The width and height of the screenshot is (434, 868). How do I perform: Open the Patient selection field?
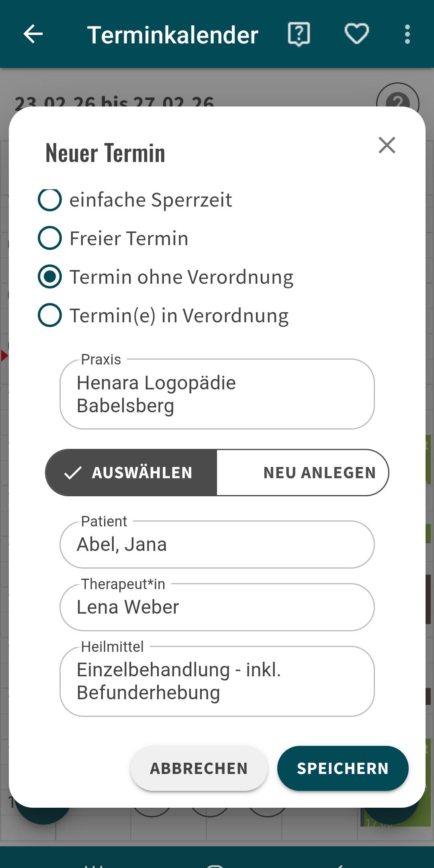(217, 545)
